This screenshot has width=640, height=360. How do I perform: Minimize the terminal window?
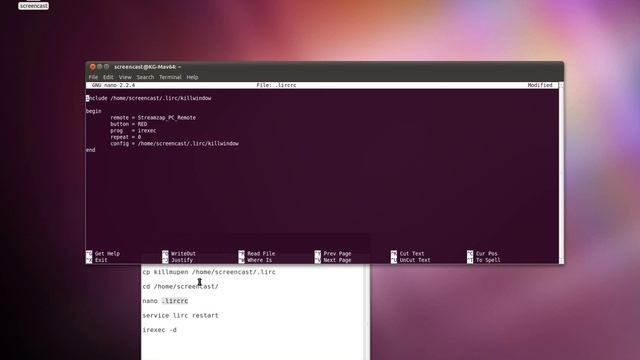(100, 67)
